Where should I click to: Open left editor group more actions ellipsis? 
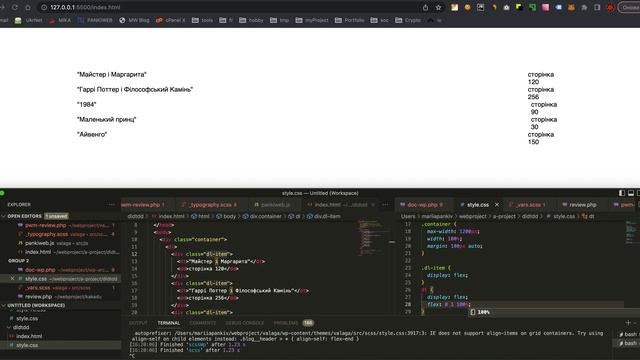[385, 204]
